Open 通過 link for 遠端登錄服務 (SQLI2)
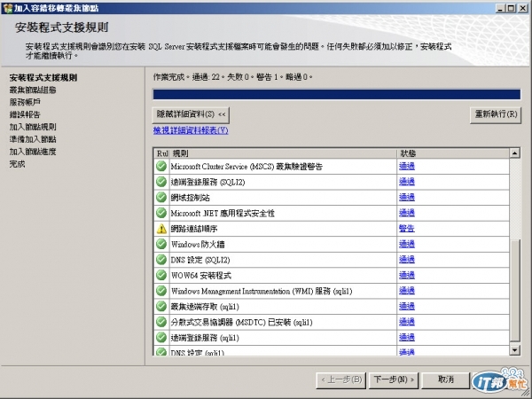The image size is (532, 399). click(407, 182)
